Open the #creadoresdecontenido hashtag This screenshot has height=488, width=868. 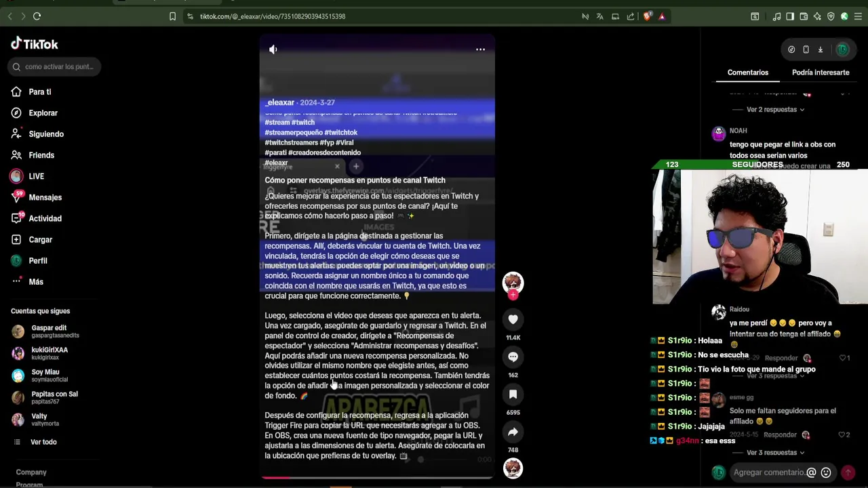click(x=324, y=152)
